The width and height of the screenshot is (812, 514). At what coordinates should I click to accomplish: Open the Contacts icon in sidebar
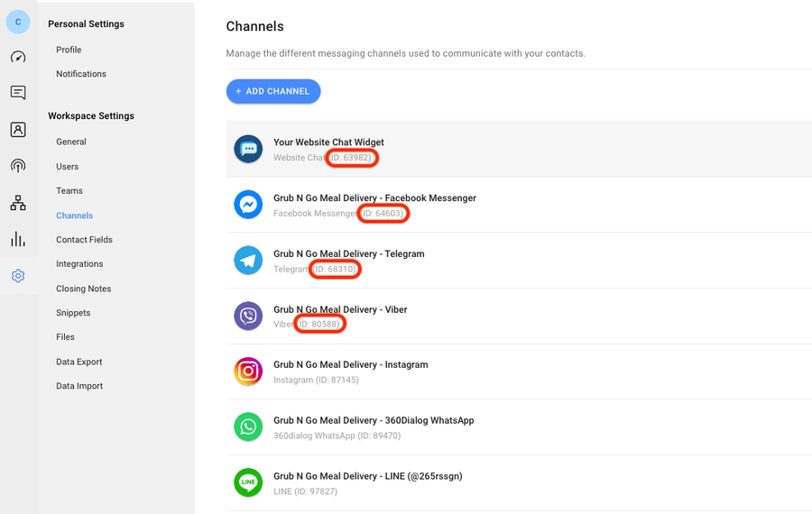(18, 130)
